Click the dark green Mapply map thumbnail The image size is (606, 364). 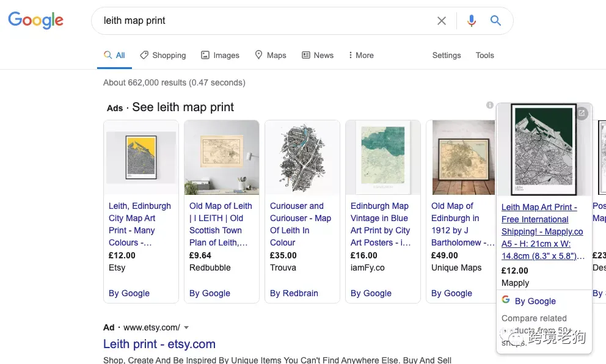544,150
